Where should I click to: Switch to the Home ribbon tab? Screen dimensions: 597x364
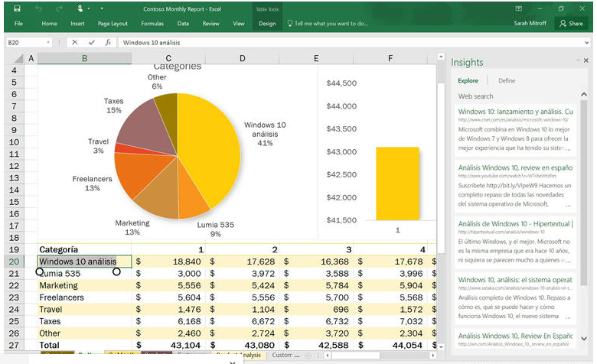coord(49,24)
